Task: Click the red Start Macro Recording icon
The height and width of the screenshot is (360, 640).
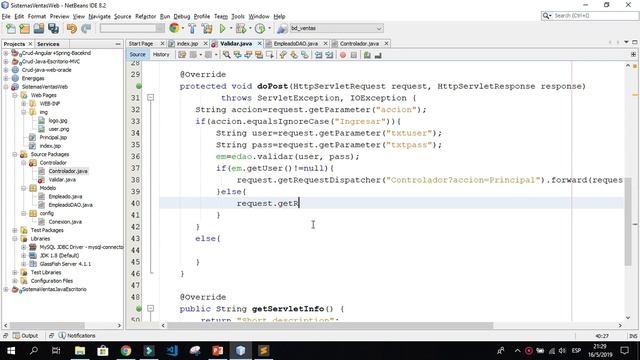Action: [343, 55]
